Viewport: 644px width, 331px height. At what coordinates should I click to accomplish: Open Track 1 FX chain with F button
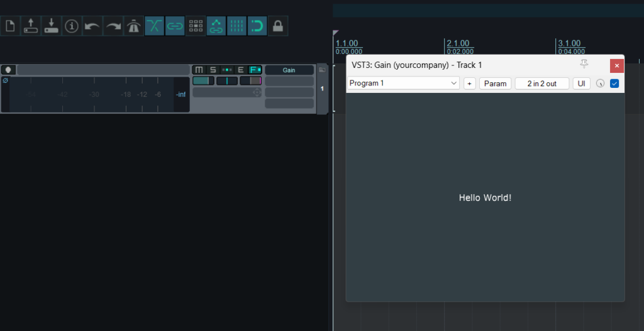[255, 70]
